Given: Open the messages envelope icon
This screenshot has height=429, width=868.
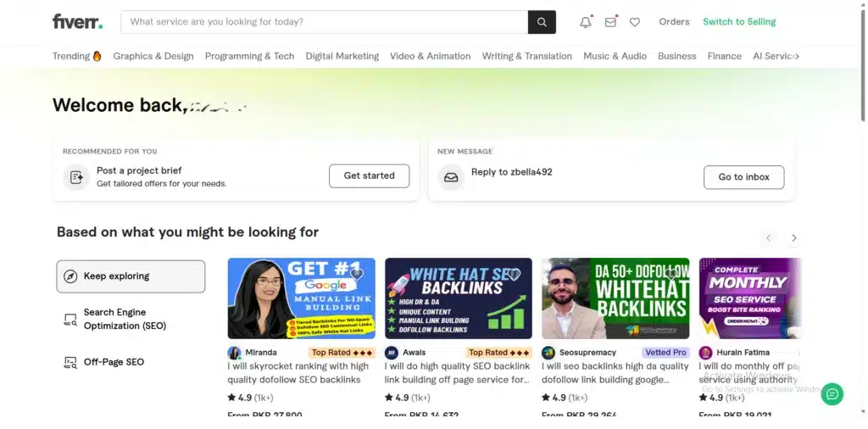Looking at the screenshot, I should pyautogui.click(x=610, y=22).
